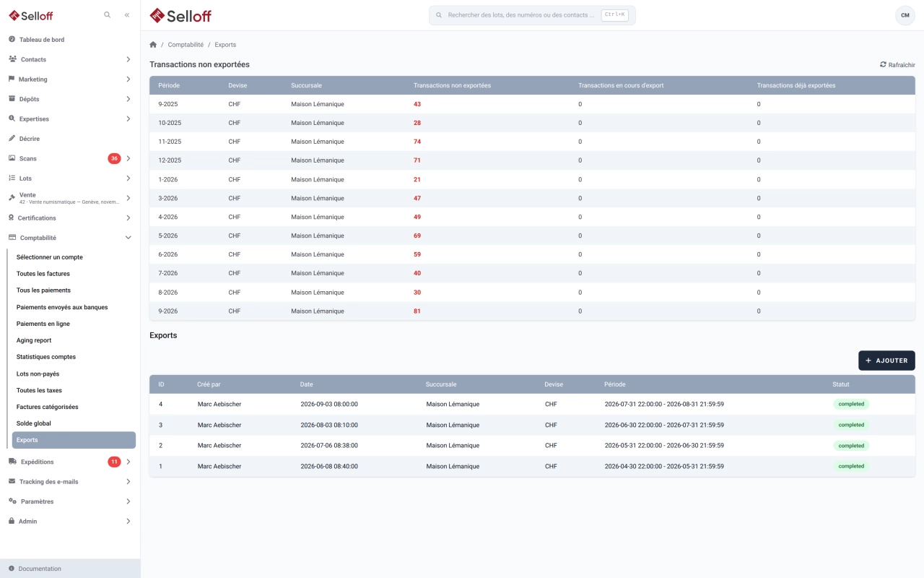Click the Lots list icon
The image size is (924, 578).
[12, 178]
